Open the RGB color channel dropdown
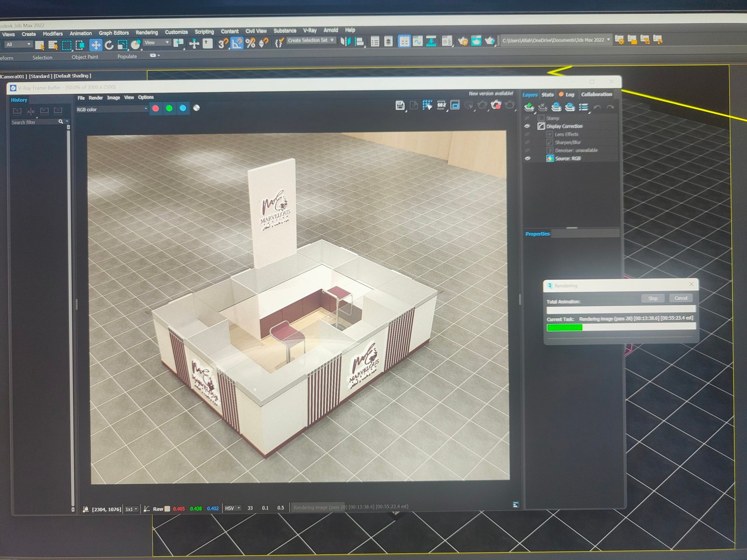Screen dimensions: 747x560 pyautogui.click(x=112, y=109)
